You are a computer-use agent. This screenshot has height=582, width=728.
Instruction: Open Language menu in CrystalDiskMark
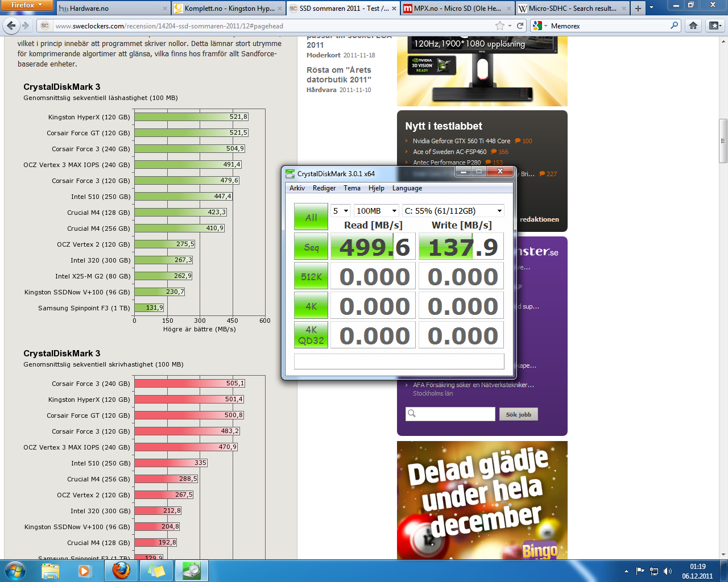click(407, 188)
